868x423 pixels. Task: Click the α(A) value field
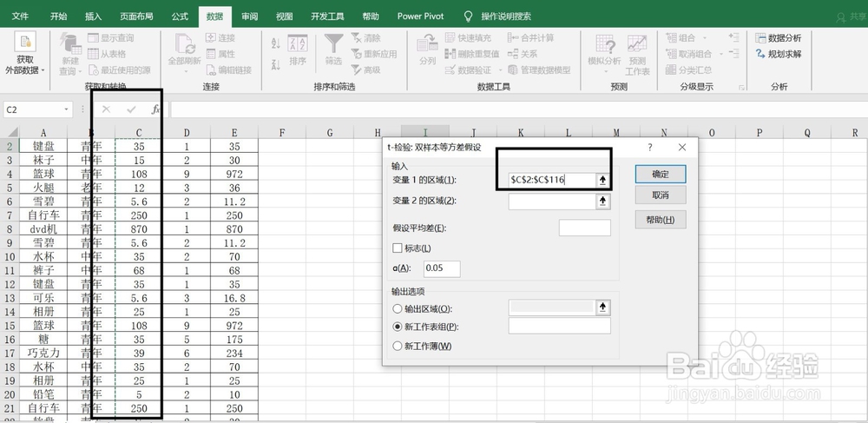point(442,268)
